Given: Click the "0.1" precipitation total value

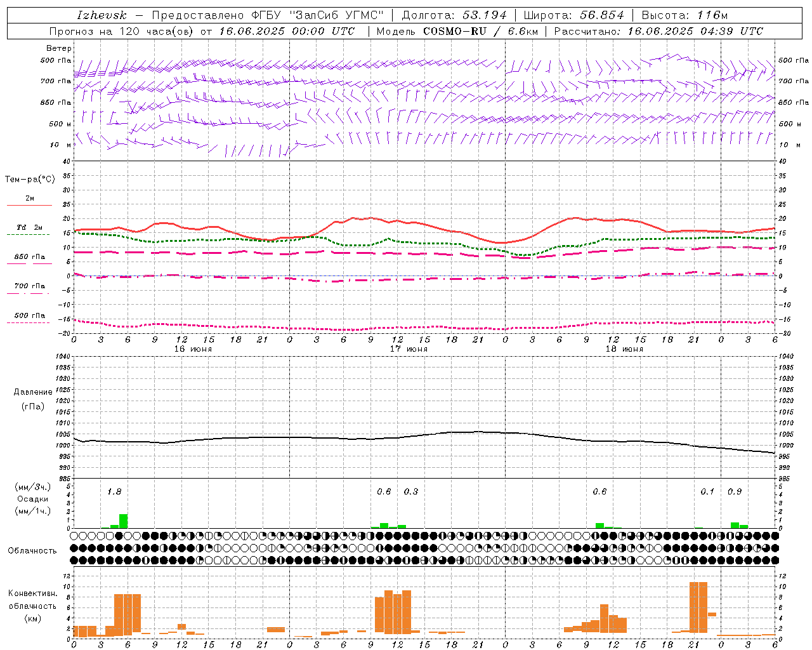Looking at the screenshot, I should 707,492.
